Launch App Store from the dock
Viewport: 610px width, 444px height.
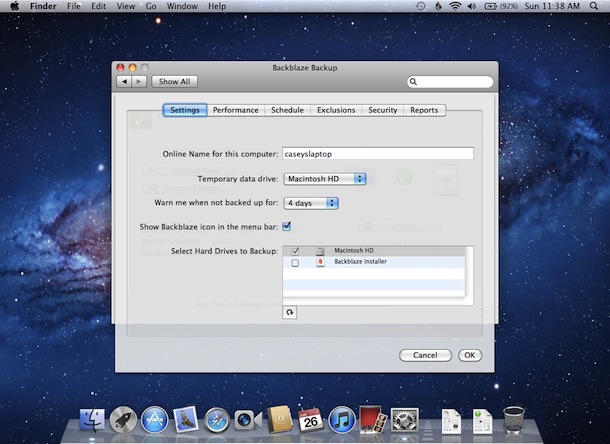point(154,420)
